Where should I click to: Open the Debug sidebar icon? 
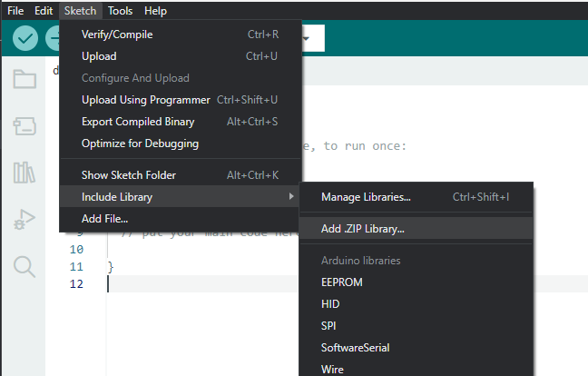coord(24,220)
